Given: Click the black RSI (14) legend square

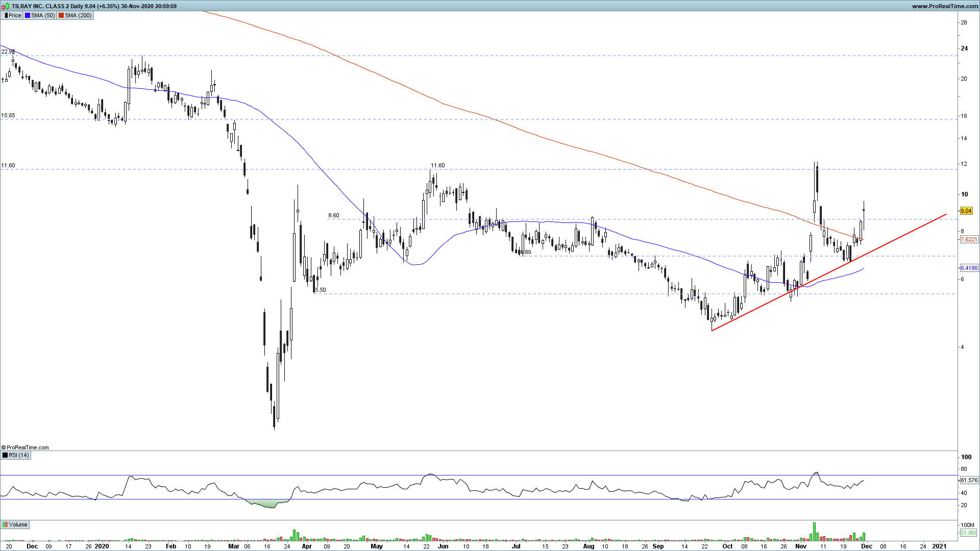Looking at the screenshot, I should (x=5, y=455).
